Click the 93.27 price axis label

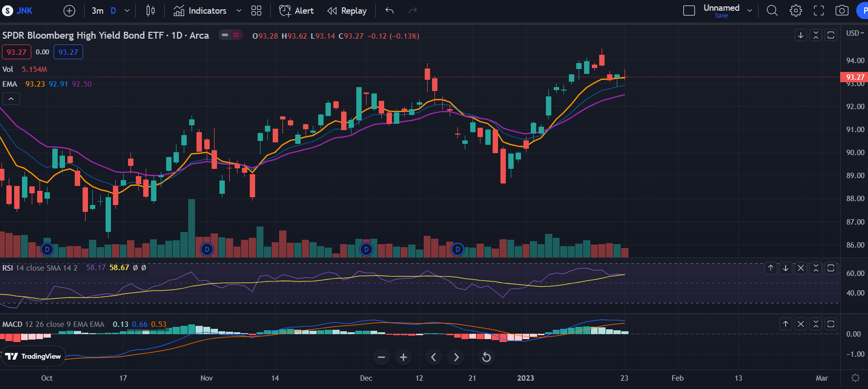click(x=854, y=77)
